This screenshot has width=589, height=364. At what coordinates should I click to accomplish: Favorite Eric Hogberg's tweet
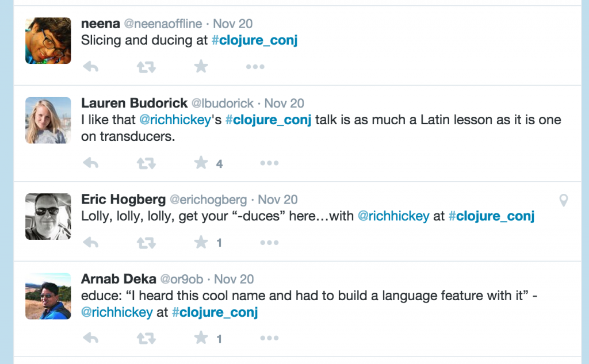click(x=201, y=242)
